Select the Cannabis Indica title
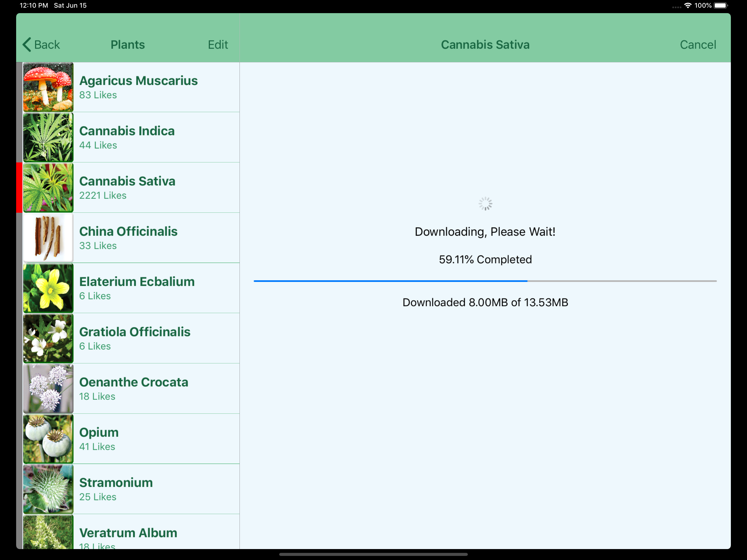The height and width of the screenshot is (560, 747). 127,131
